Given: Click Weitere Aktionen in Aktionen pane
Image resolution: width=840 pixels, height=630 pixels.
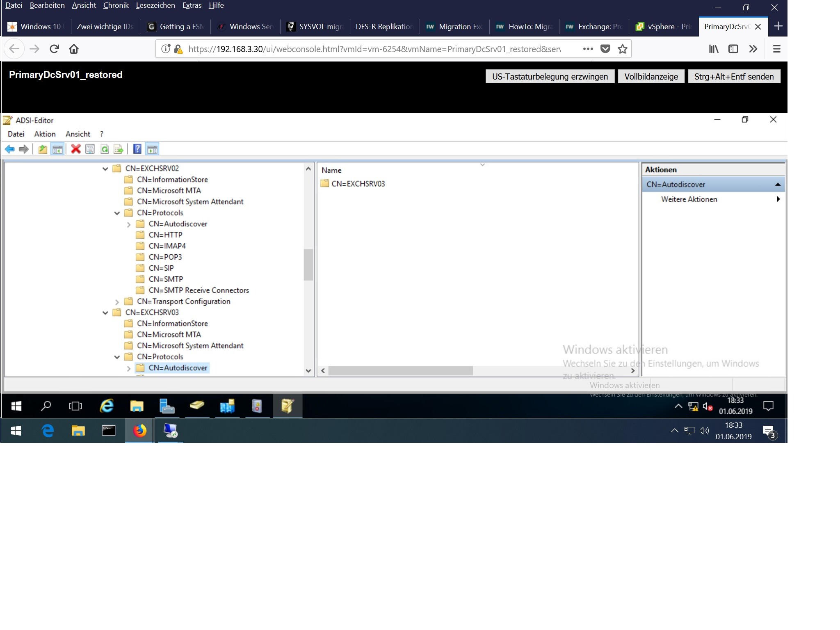Looking at the screenshot, I should click(x=689, y=199).
